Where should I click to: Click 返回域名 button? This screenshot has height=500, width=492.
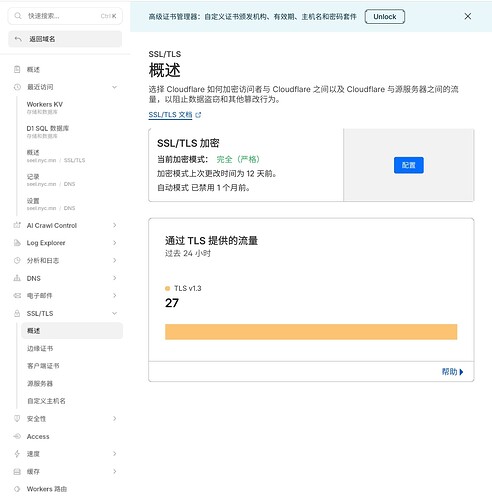click(65, 39)
